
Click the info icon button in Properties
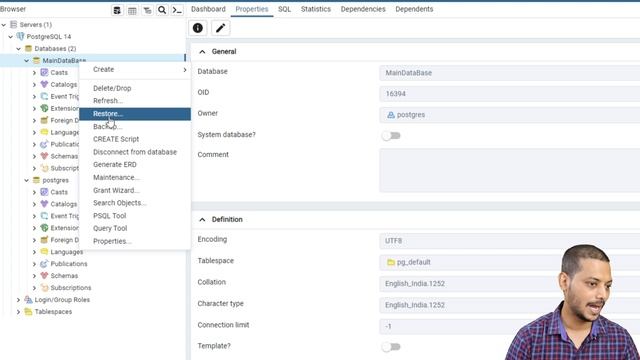[198, 28]
